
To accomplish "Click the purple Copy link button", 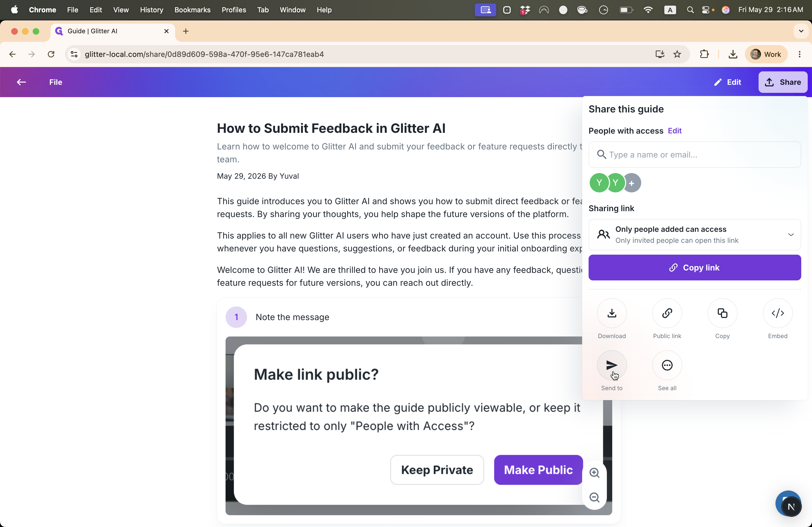I will (695, 268).
